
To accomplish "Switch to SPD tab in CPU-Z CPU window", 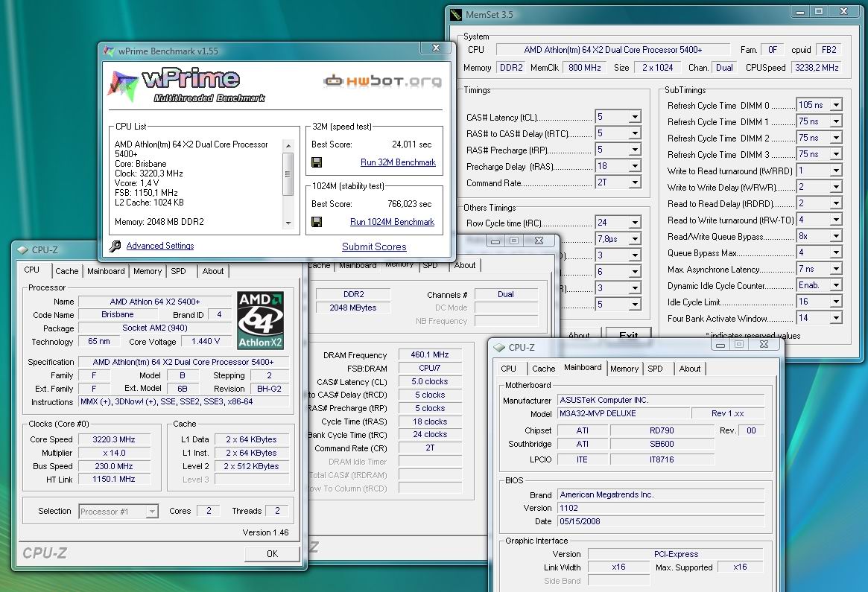I will point(178,271).
